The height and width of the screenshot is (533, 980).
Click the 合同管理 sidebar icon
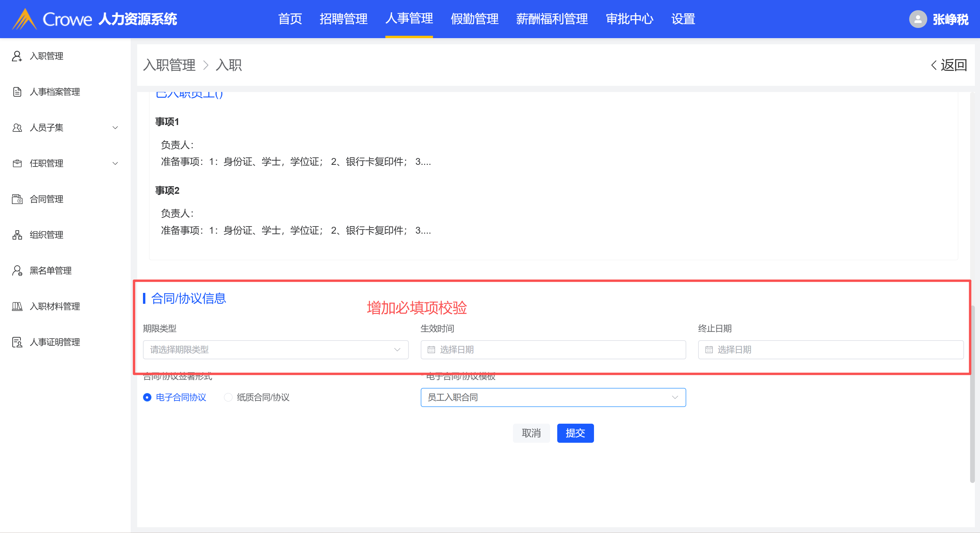17,199
